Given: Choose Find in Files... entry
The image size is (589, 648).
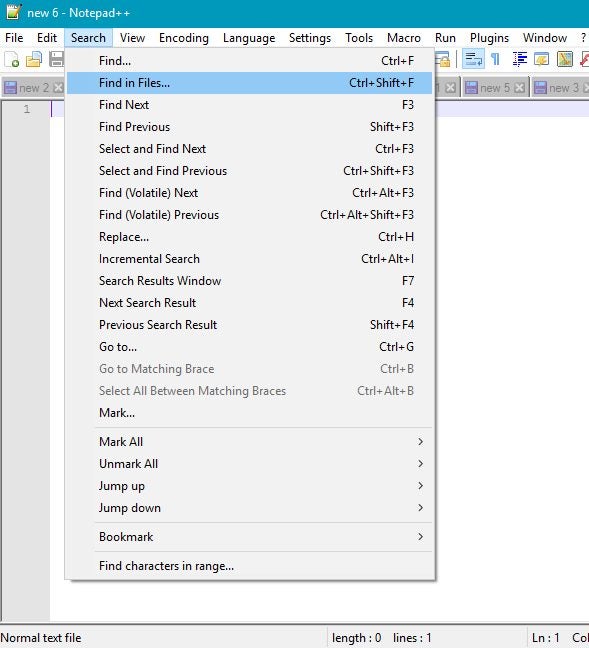Looking at the screenshot, I should [249, 83].
